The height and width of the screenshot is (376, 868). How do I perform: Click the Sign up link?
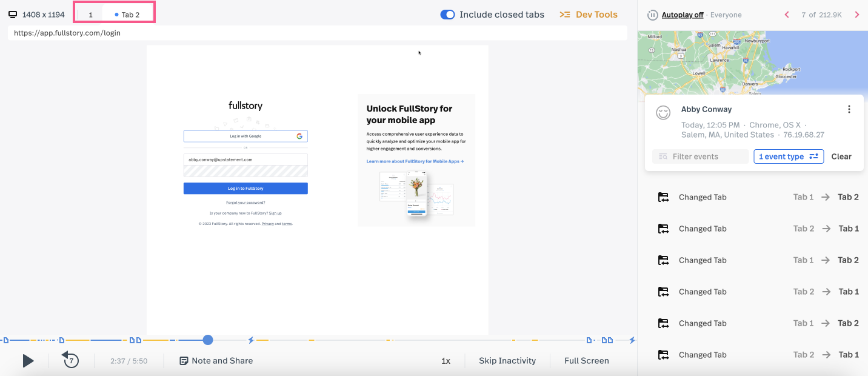click(x=275, y=213)
